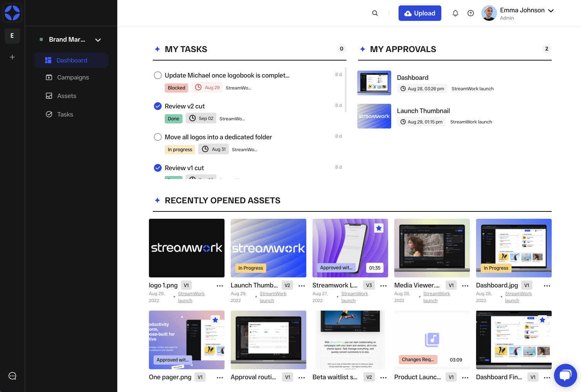581x392 pixels.
Task: Open the Media Viewer asset thumbnail
Action: [x=432, y=248]
